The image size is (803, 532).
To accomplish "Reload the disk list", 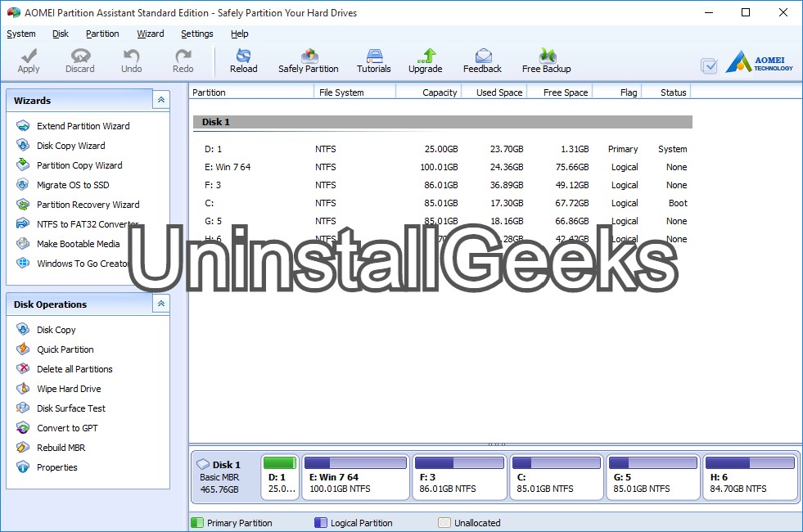I will [243, 61].
